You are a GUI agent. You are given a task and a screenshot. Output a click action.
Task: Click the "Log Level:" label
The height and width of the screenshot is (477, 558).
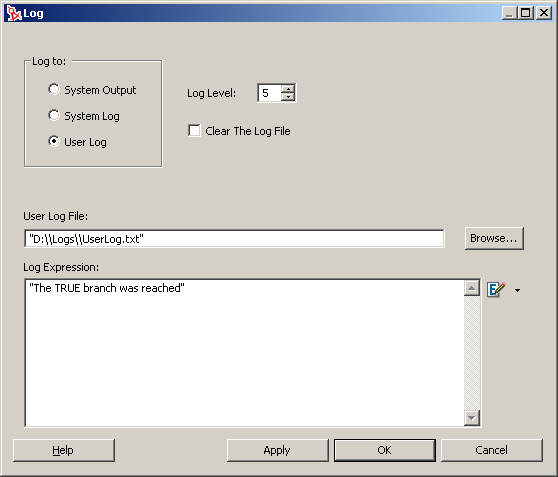point(211,93)
